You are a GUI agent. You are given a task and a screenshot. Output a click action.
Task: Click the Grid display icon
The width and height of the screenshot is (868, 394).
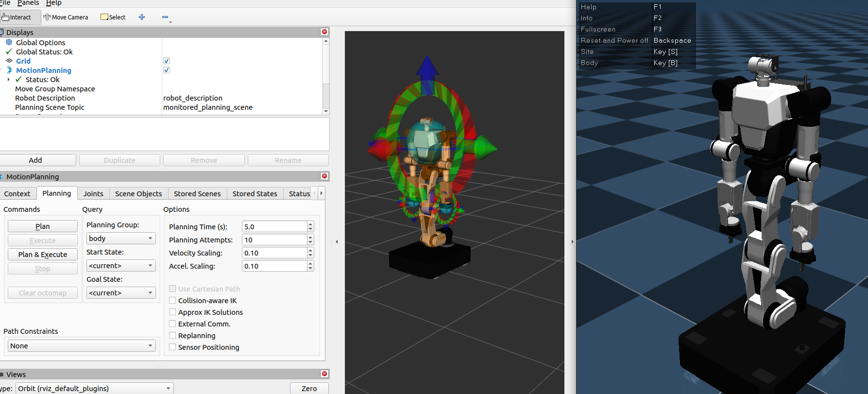(x=9, y=61)
